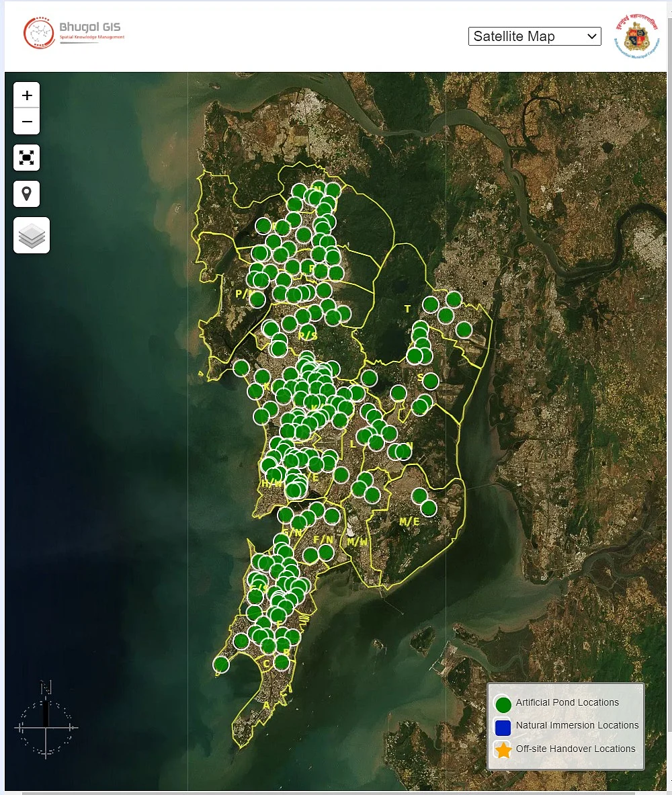Click the M/E ward label on the map
The width and height of the screenshot is (672, 795).
(x=409, y=521)
